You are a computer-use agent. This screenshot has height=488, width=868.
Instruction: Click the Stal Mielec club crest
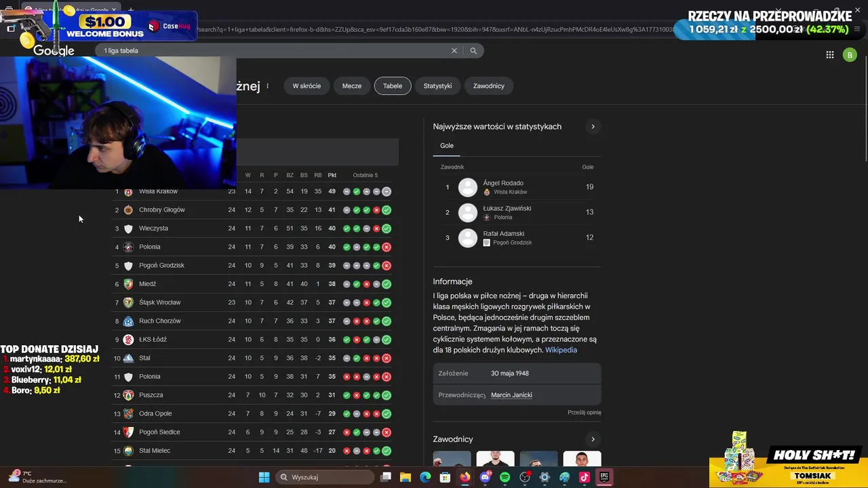coord(128,451)
